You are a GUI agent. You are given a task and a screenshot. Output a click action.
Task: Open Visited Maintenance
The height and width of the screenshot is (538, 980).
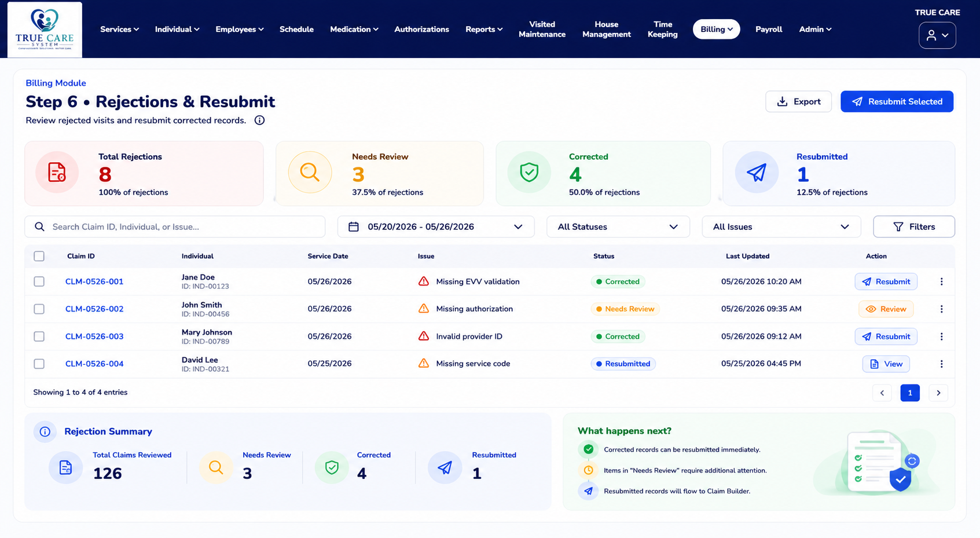coord(542,30)
